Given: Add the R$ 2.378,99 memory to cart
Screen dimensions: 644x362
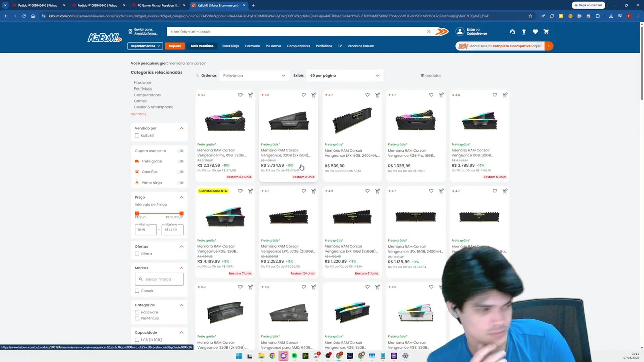Looking at the screenshot, I should coord(250,95).
